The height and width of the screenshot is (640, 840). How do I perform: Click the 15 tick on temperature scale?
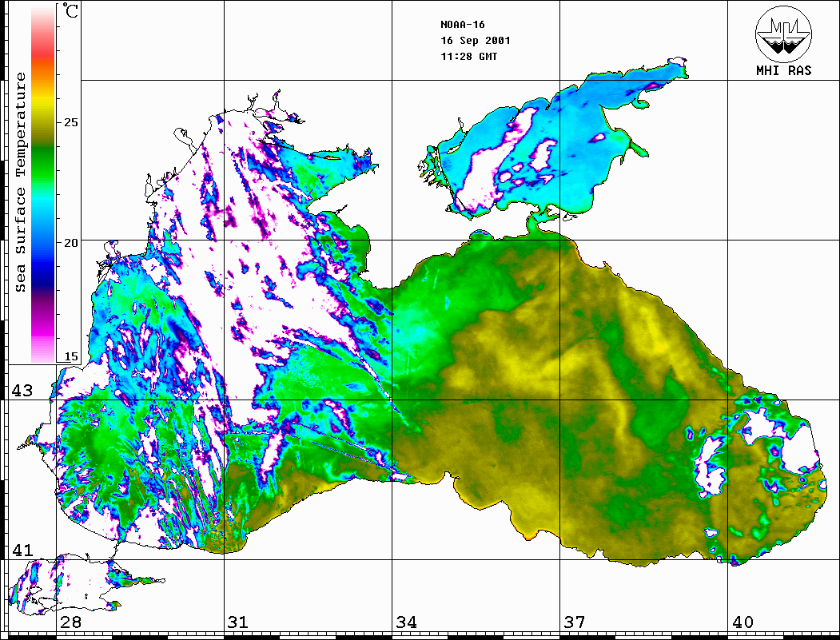coord(70,356)
